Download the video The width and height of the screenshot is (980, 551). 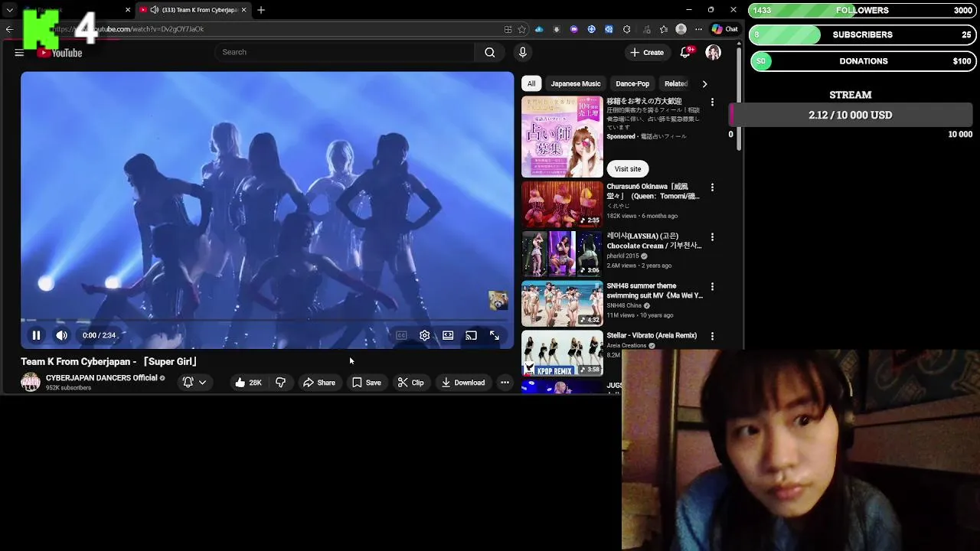[463, 383]
